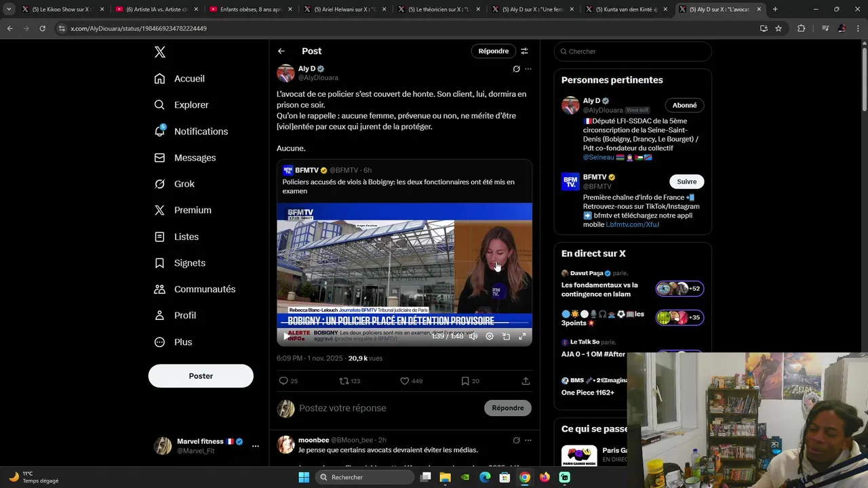The height and width of the screenshot is (488, 868).
Task: Expand the Plus menu in sidebar
Action: (x=173, y=342)
